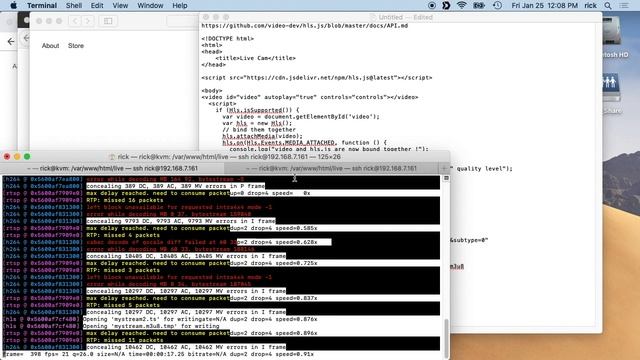The width and height of the screenshot is (640, 360).
Task: Click the Terminal window title text
Action: pos(229,157)
